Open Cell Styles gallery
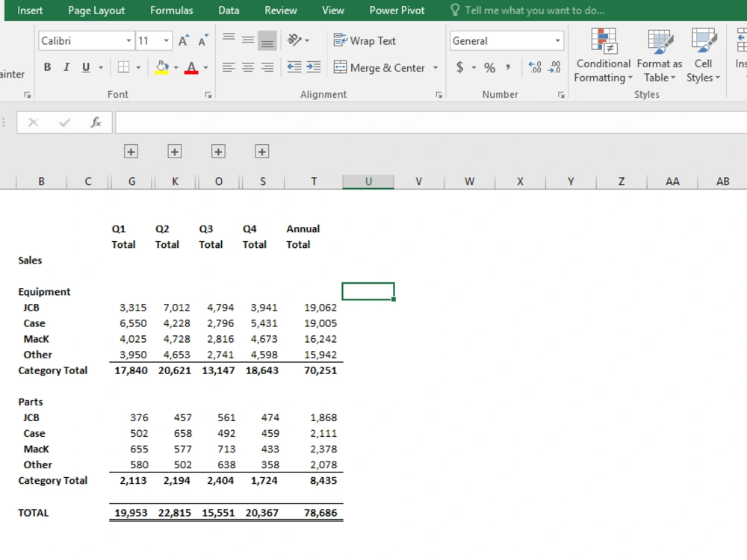Image resolution: width=747 pixels, height=560 pixels. coord(703,55)
